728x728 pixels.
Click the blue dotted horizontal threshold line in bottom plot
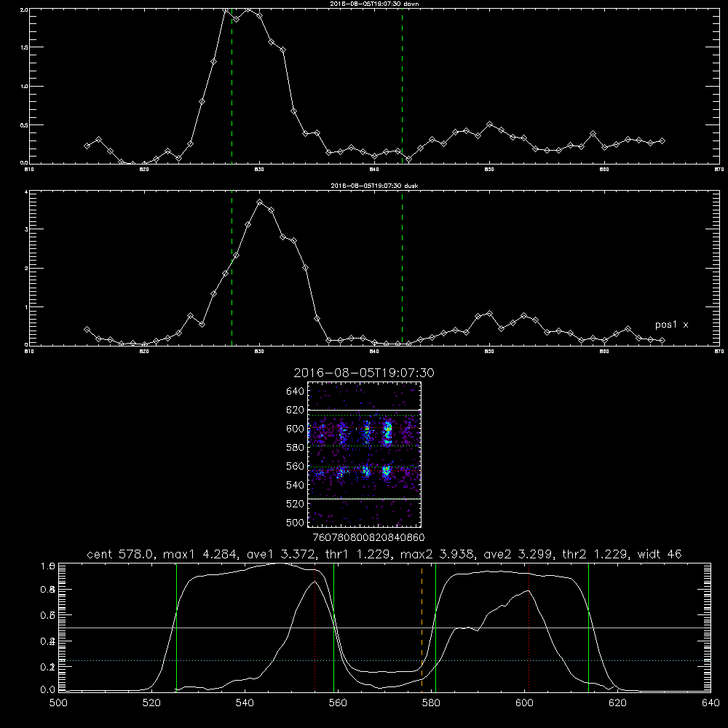(x=384, y=660)
